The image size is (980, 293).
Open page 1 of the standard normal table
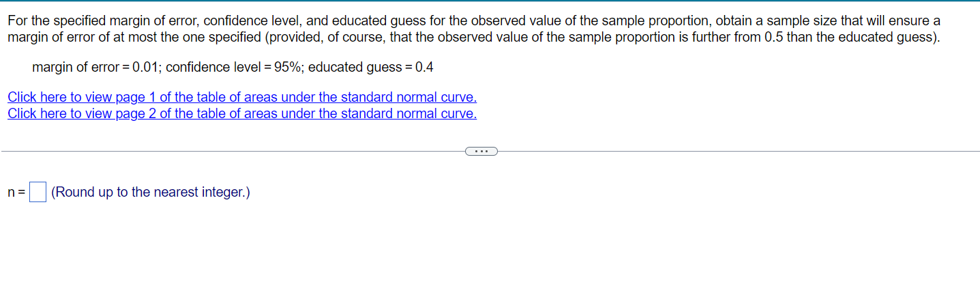point(242,97)
